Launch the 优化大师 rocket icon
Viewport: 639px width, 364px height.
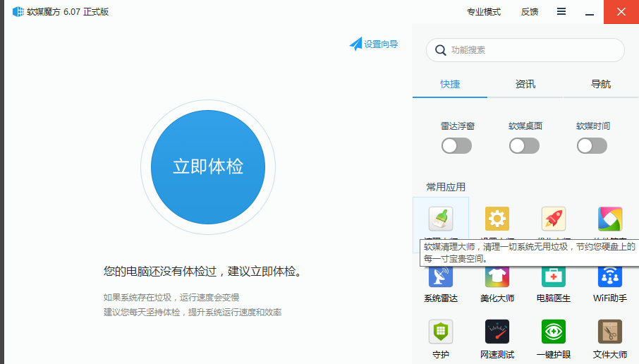[554, 219]
